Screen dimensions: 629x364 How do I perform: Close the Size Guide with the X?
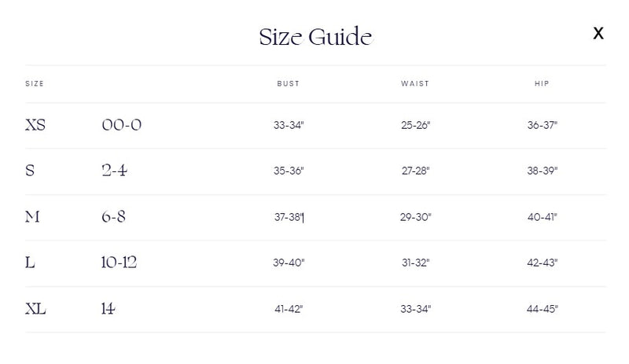click(598, 33)
